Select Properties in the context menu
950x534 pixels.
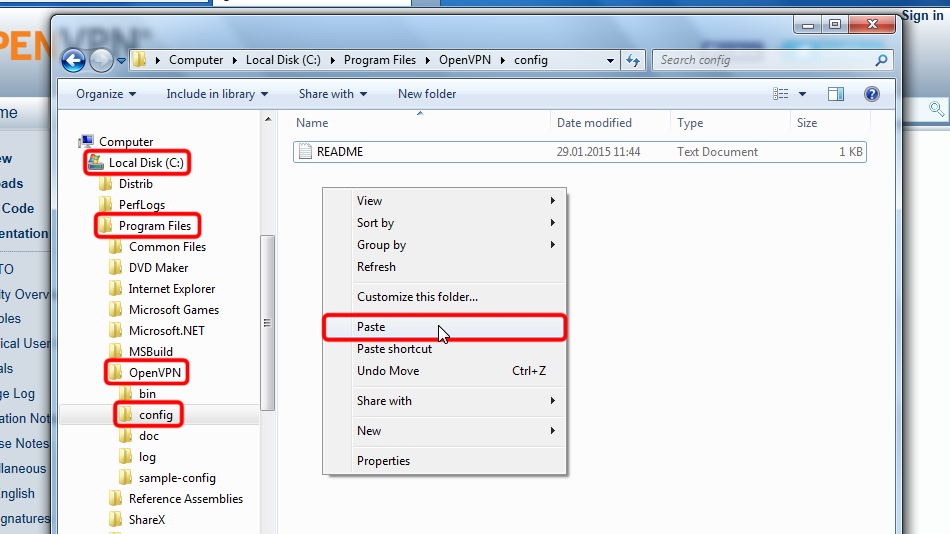pyautogui.click(x=383, y=461)
